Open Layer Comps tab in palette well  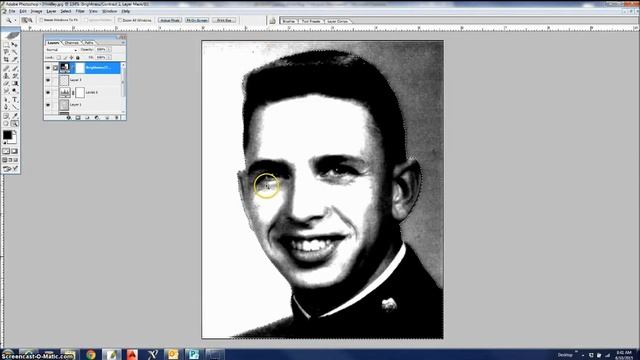click(338, 21)
